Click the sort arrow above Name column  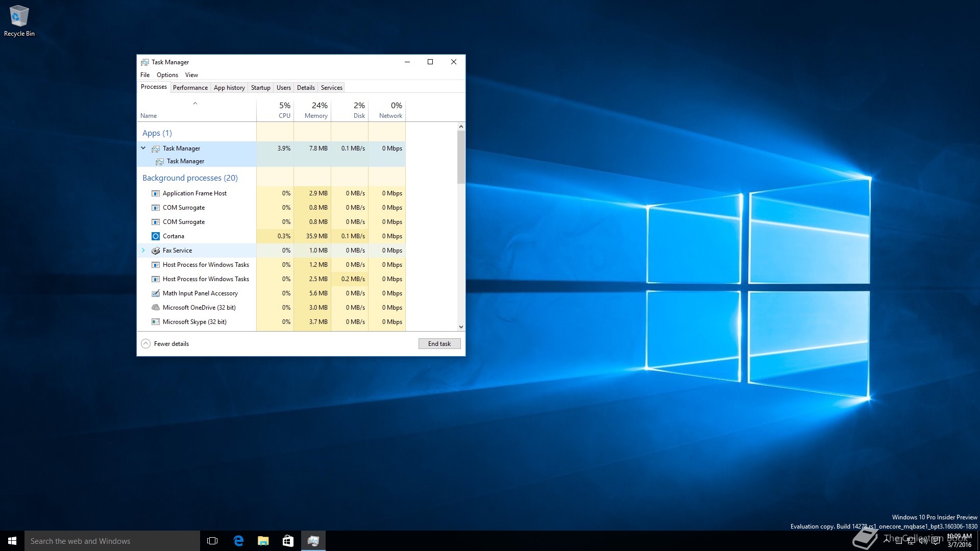[x=195, y=104]
